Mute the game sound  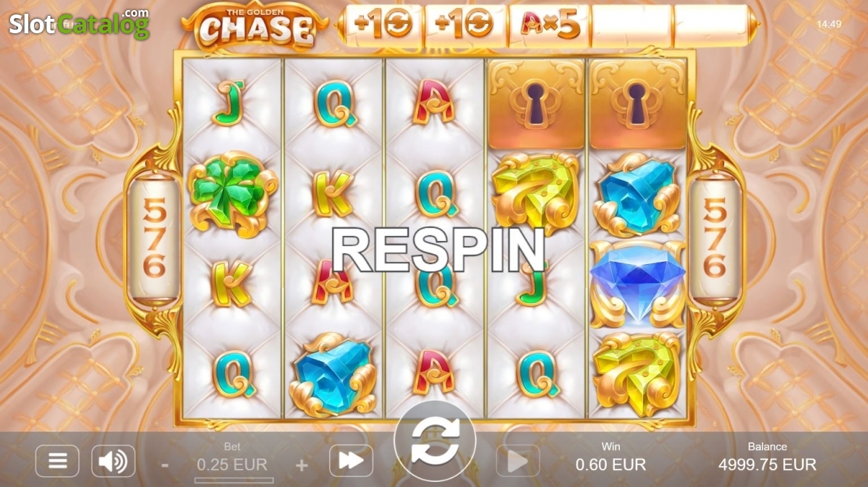click(113, 461)
